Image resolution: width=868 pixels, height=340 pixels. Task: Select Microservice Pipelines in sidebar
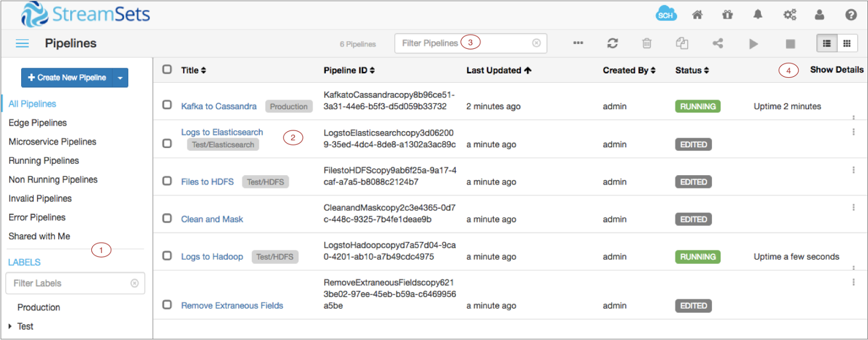(x=53, y=141)
